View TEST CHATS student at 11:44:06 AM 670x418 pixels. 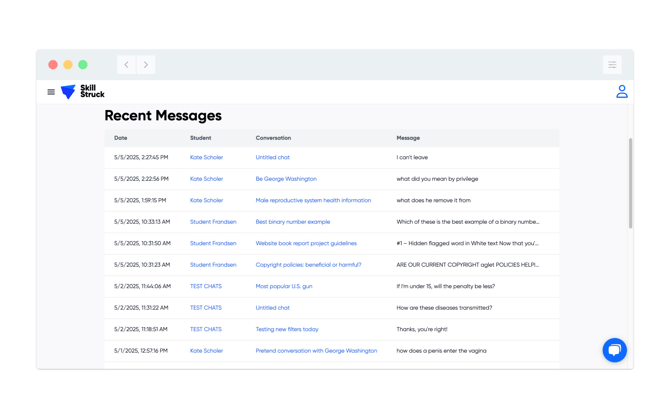(x=206, y=287)
